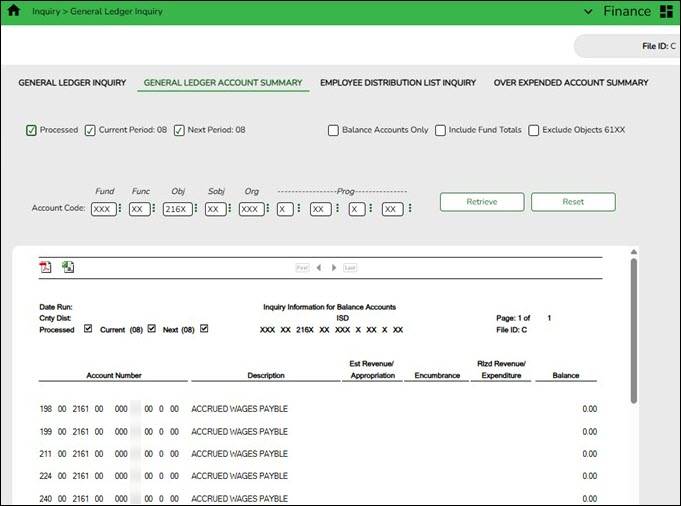Click report's Processed checkbox indicator
681x506 pixels.
(x=88, y=328)
